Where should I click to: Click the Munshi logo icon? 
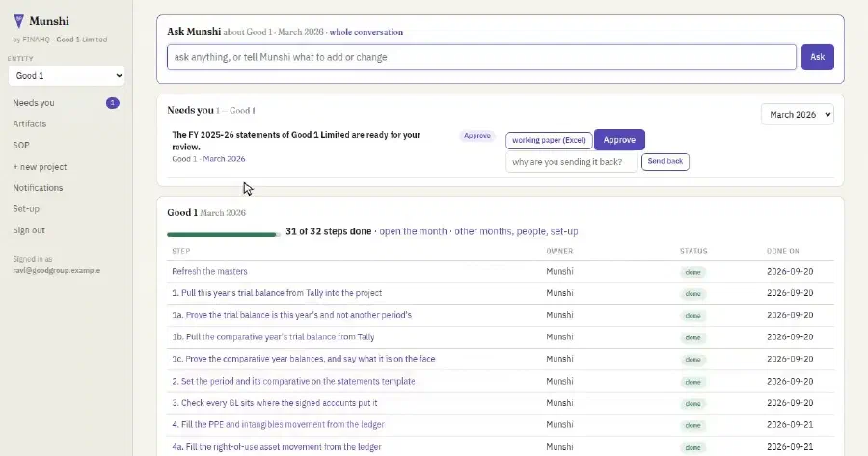19,21
